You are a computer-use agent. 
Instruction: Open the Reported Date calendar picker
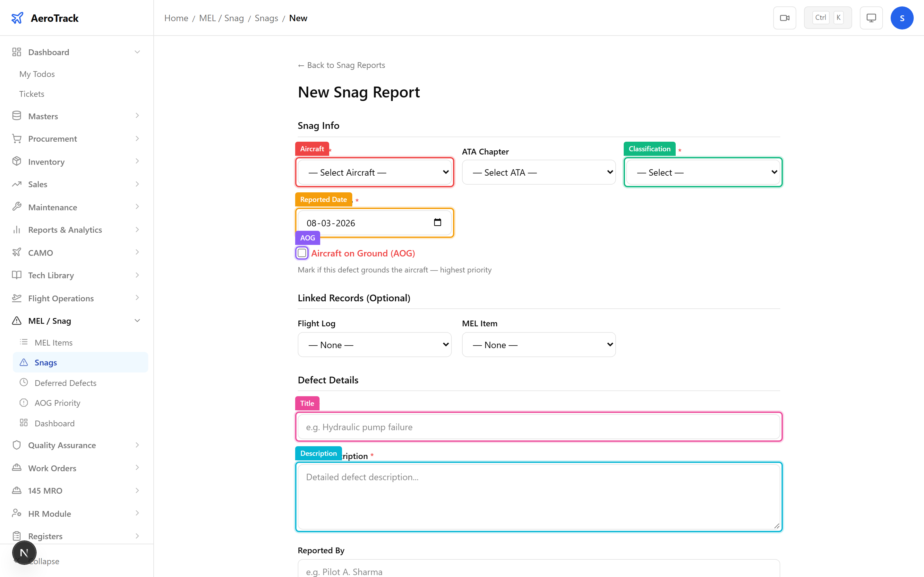(438, 222)
